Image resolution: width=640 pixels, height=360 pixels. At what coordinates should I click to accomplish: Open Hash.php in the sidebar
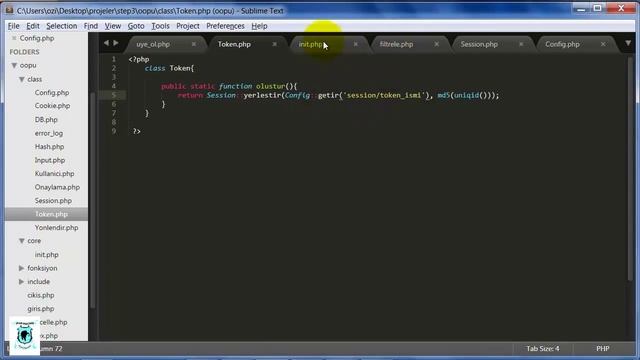pos(49,147)
